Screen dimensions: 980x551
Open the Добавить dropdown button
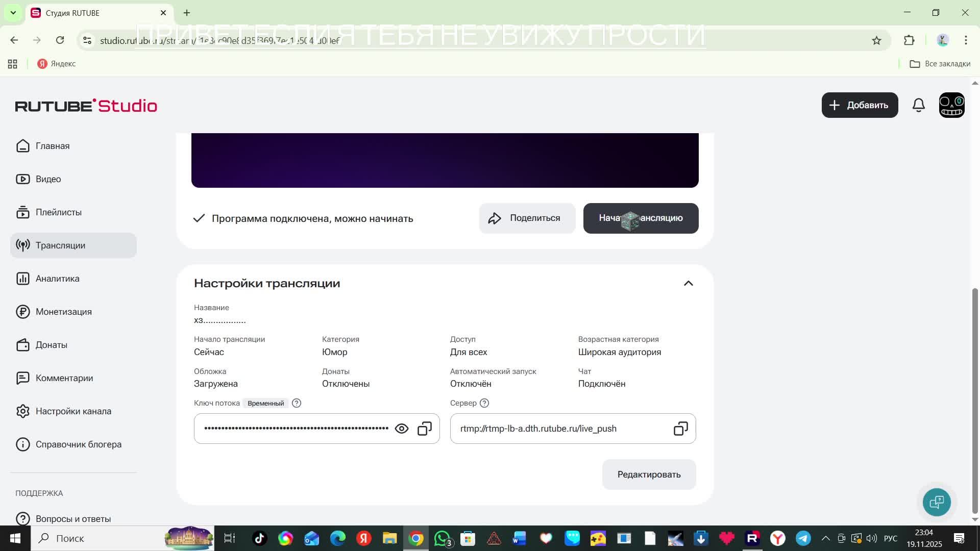click(x=860, y=105)
